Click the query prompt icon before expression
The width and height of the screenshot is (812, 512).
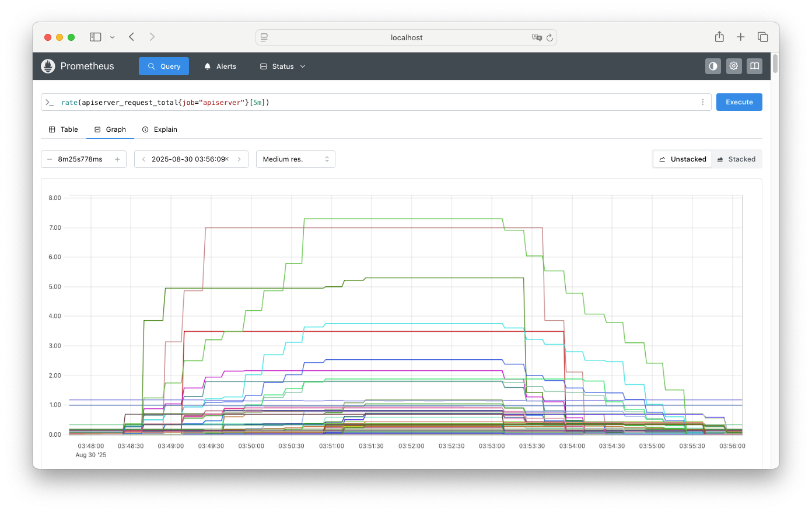click(50, 103)
